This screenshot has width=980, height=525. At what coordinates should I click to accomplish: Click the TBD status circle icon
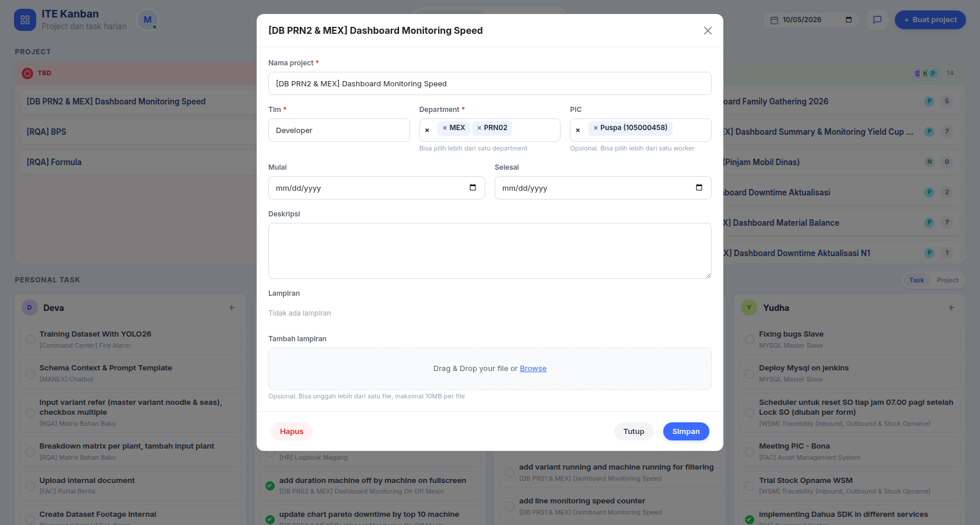(27, 73)
